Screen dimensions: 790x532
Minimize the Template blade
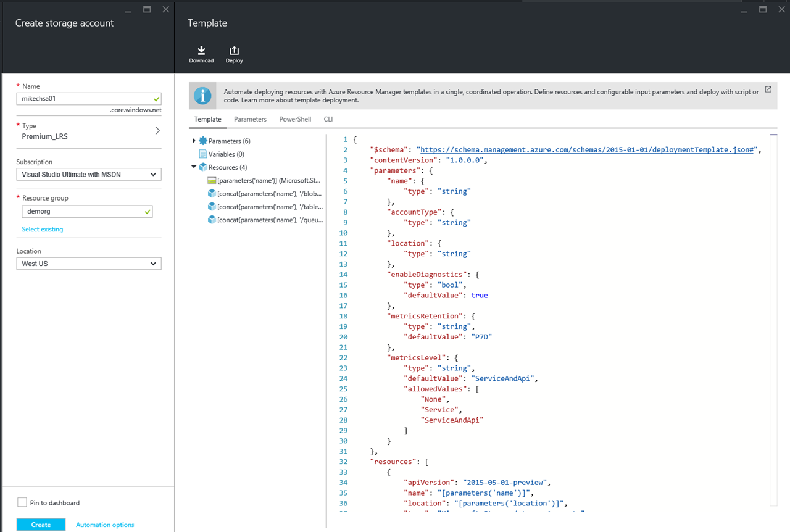tap(744, 10)
